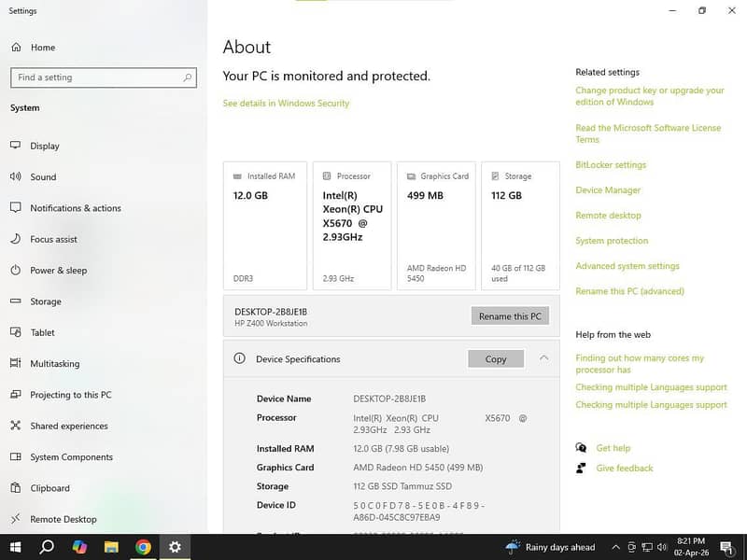Open Finding out how many cores link
Image resolution: width=747 pixels, height=560 pixels.
(640, 364)
